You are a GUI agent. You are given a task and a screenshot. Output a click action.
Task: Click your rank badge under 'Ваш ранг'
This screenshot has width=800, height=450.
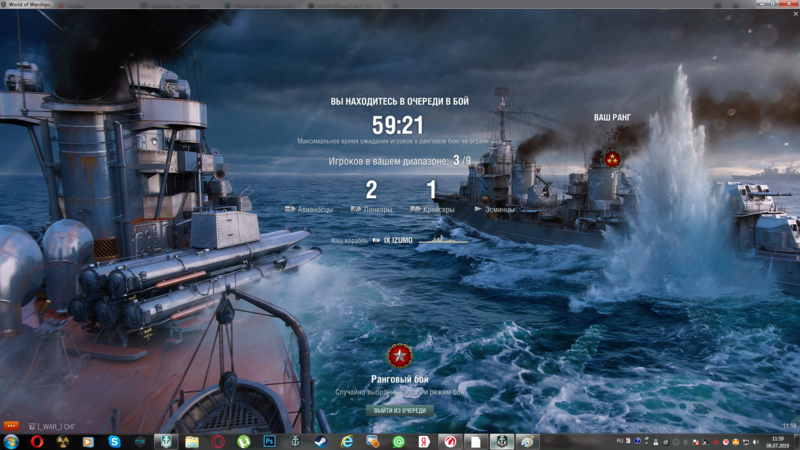click(612, 158)
